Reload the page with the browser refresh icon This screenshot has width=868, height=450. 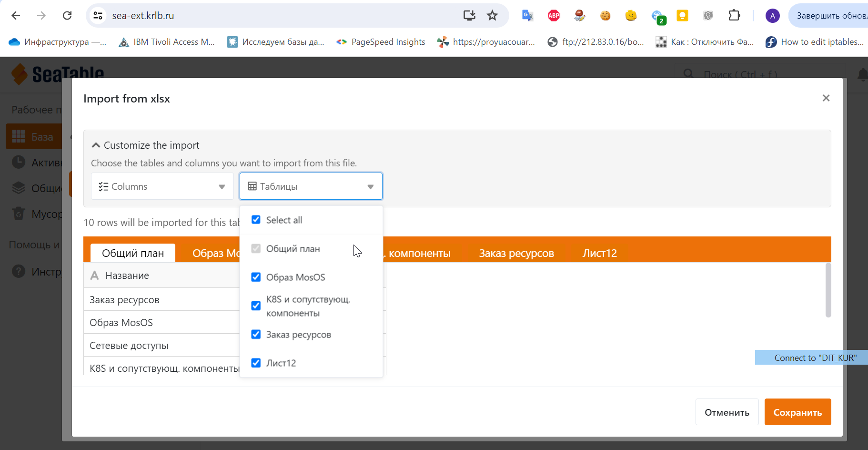(x=67, y=16)
